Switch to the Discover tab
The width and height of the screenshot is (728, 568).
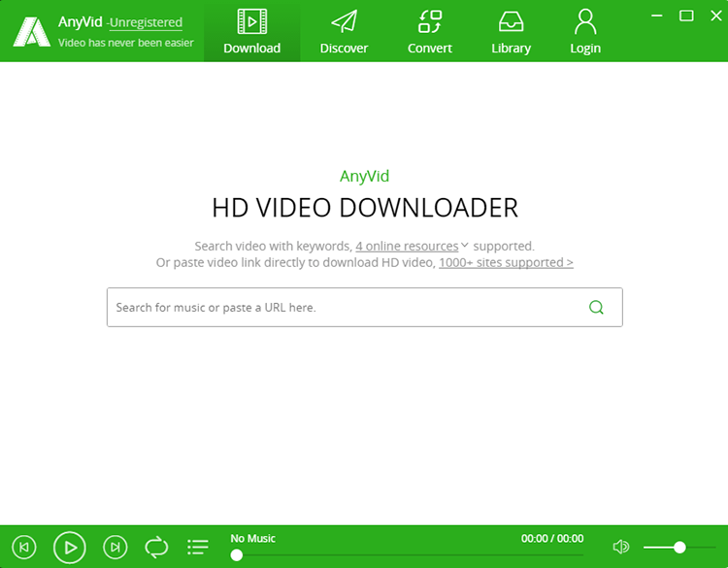[344, 31]
